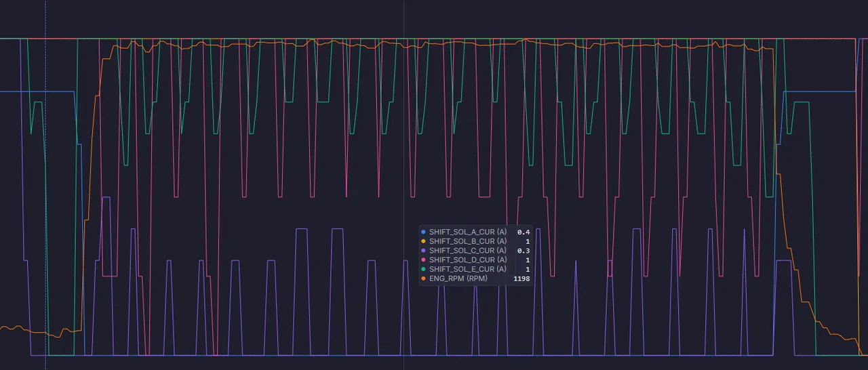868x370 pixels.
Task: Click the 0.4 value for SHIFT_SOL_A_CUR
Action: tap(523, 232)
